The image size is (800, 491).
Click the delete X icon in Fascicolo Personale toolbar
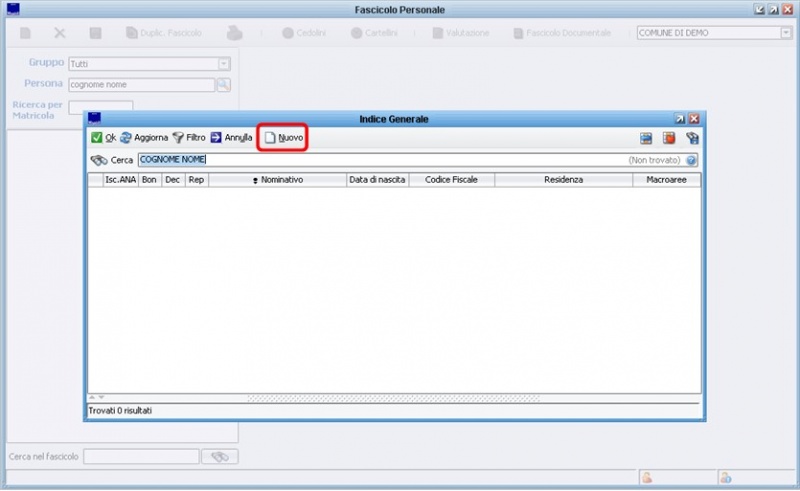(60, 33)
